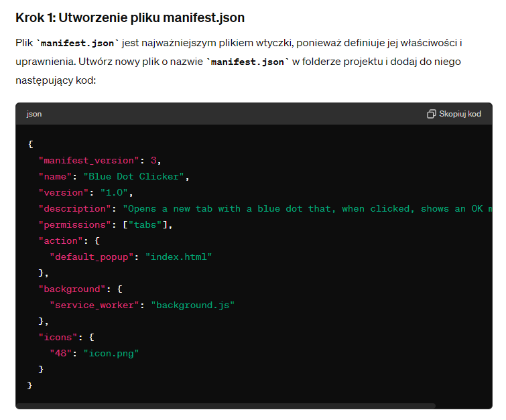Click the final closing brace of JSON
This screenshot has width=506, height=420.
click(x=30, y=385)
